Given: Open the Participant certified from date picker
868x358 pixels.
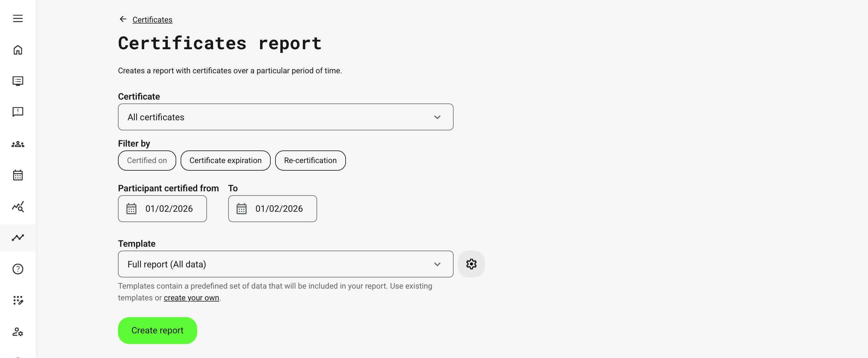Looking at the screenshot, I should 162,208.
